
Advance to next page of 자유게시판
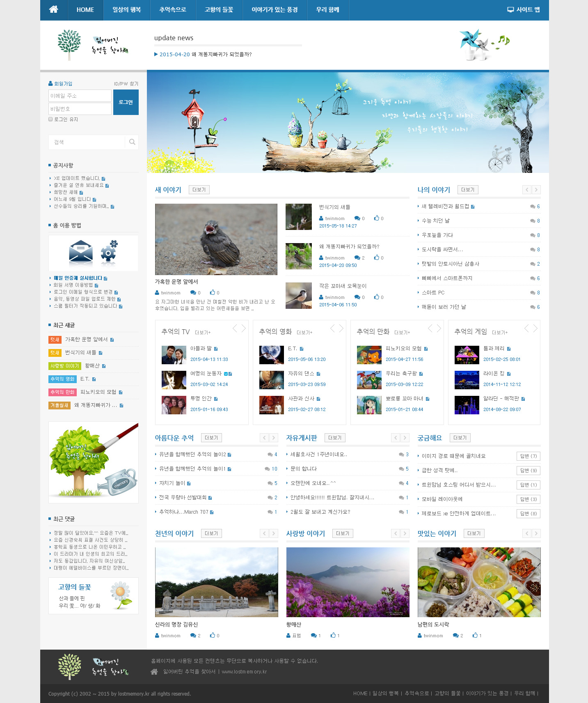click(x=405, y=438)
